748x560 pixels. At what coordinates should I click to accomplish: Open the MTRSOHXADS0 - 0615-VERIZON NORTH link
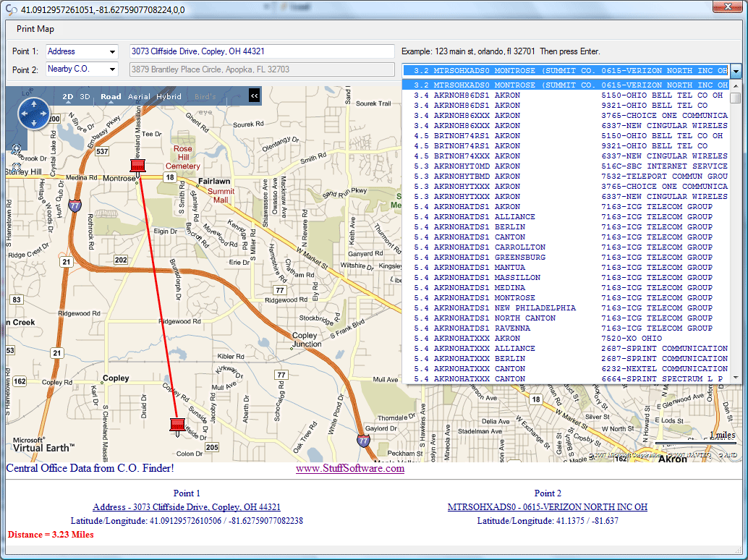[x=547, y=507]
